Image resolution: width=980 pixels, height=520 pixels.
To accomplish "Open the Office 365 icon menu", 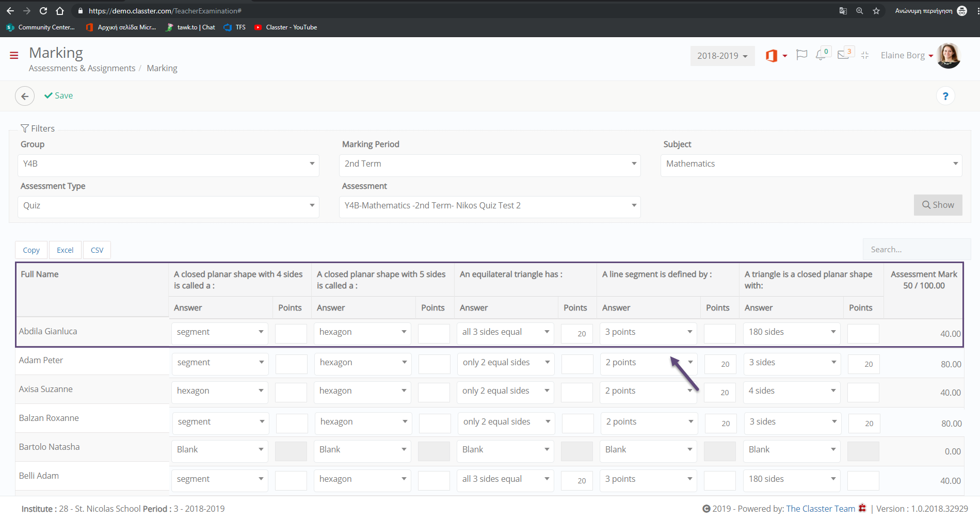I will 776,56.
